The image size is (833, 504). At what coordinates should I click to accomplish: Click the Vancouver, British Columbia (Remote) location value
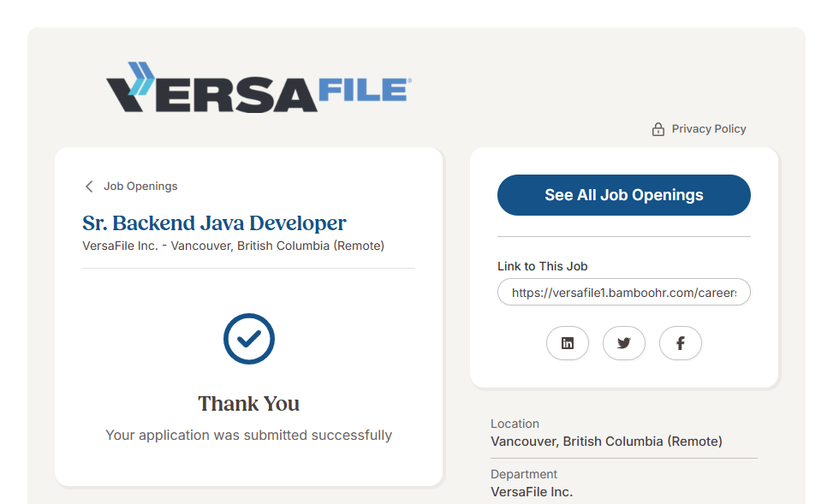coord(606,442)
